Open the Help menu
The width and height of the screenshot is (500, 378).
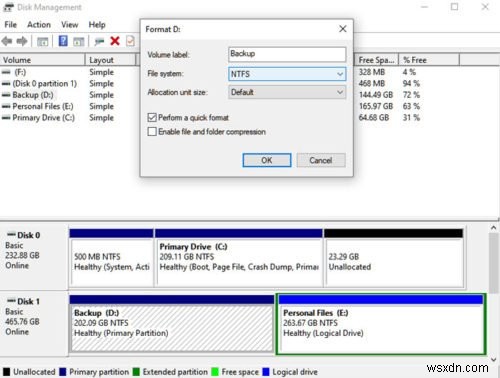[x=97, y=25]
